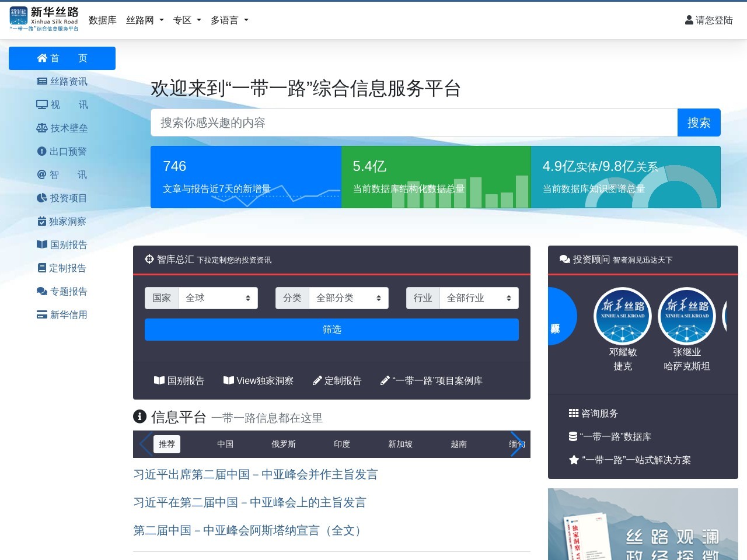Open 数据库 in top navigation
The width and height of the screenshot is (747, 560).
coord(103,20)
